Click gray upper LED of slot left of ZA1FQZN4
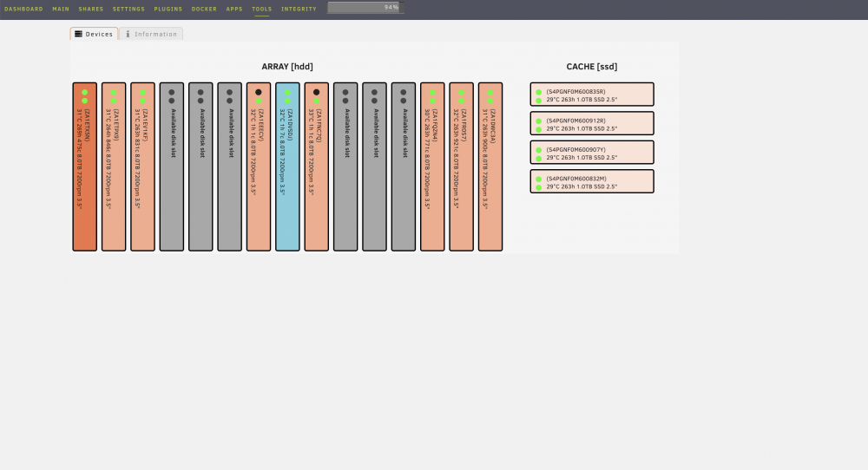The image size is (868, 470). 404,92
